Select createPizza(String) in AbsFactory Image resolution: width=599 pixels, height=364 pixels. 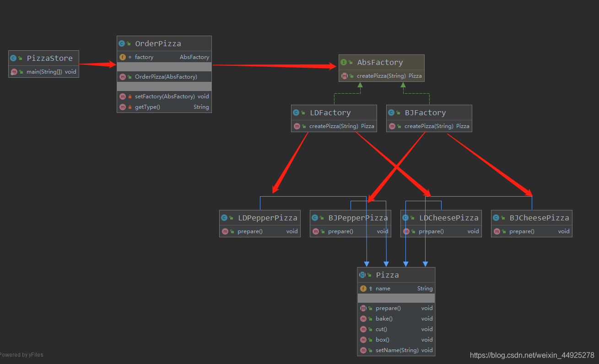point(382,76)
